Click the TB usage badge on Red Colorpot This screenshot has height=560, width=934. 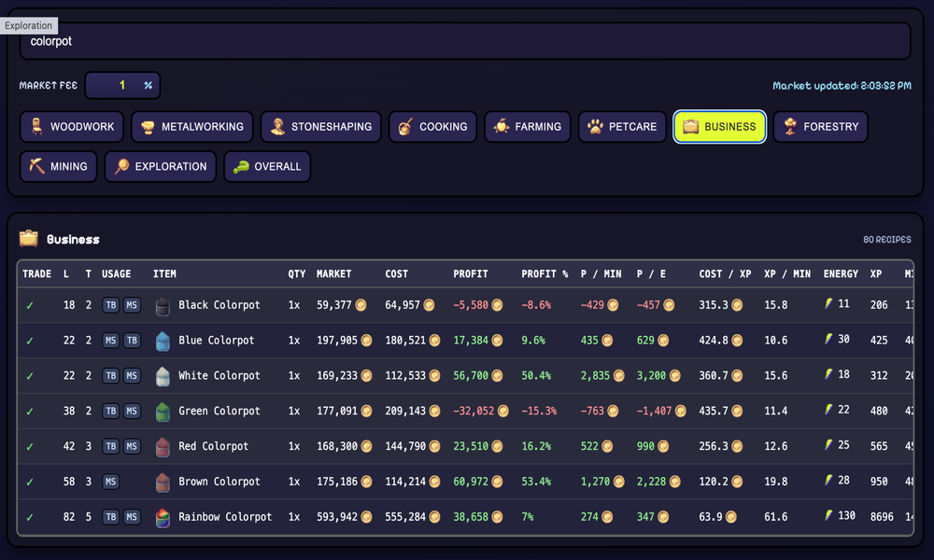(x=111, y=446)
